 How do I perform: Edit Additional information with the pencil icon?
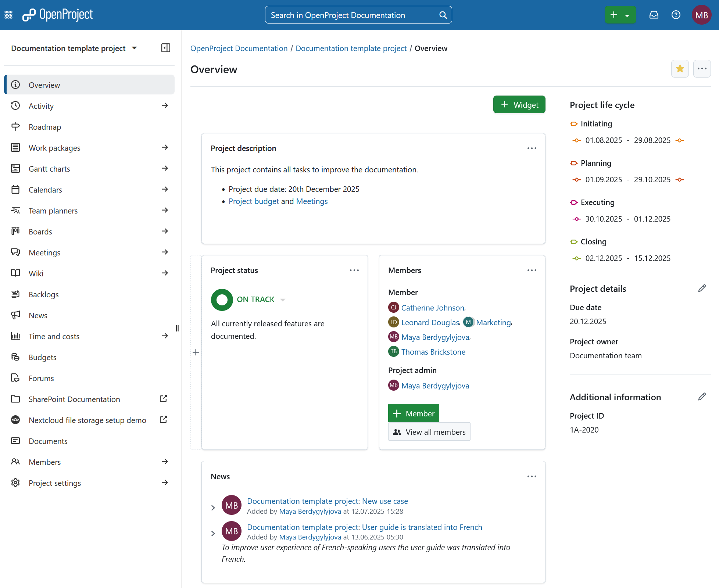coord(702,397)
